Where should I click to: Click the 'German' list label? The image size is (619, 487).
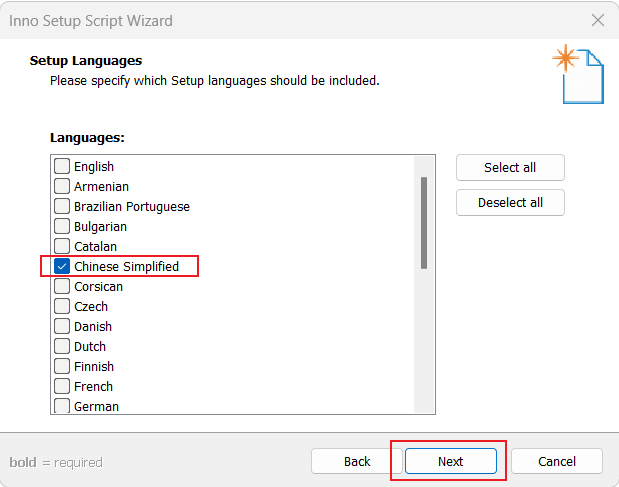click(96, 406)
